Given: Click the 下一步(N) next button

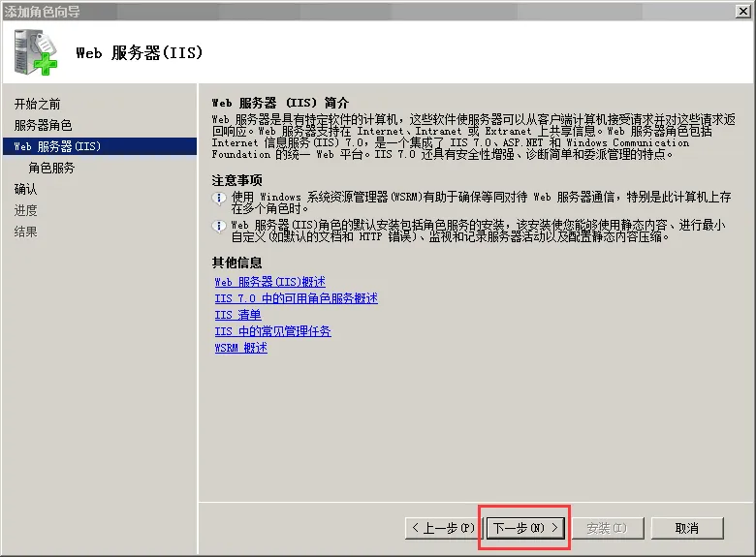Looking at the screenshot, I should point(524,528).
